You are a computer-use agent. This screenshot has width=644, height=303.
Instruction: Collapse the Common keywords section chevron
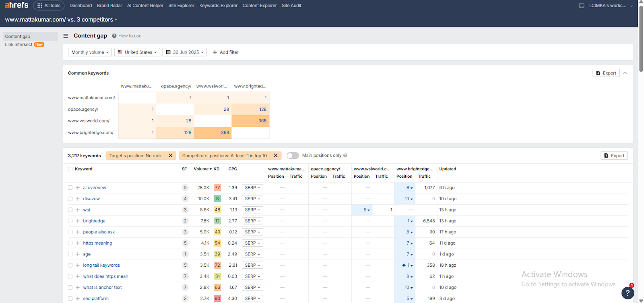click(x=625, y=73)
